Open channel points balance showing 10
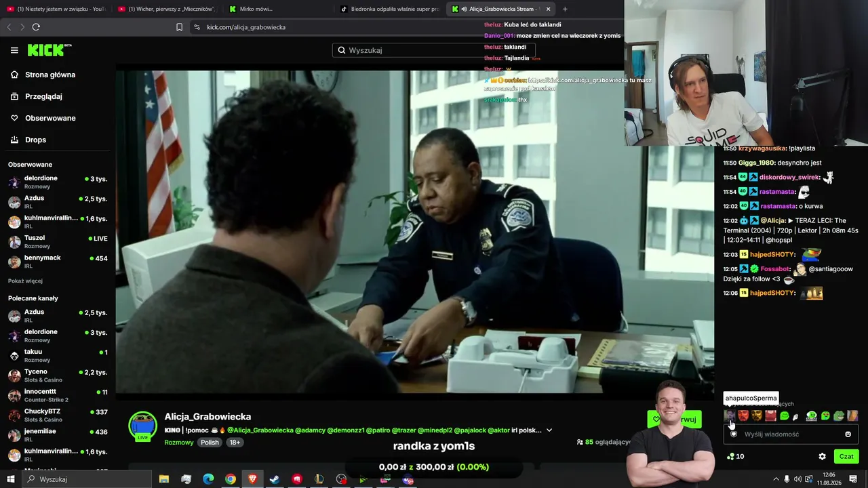868x488 pixels. (x=735, y=457)
